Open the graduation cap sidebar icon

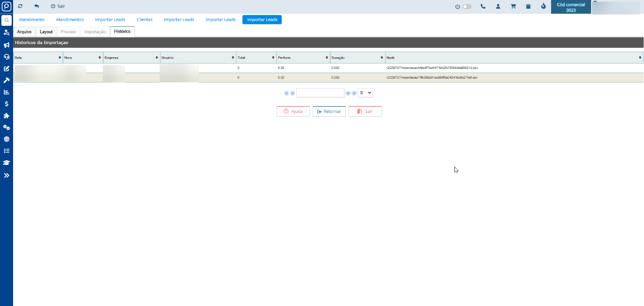[x=7, y=163]
